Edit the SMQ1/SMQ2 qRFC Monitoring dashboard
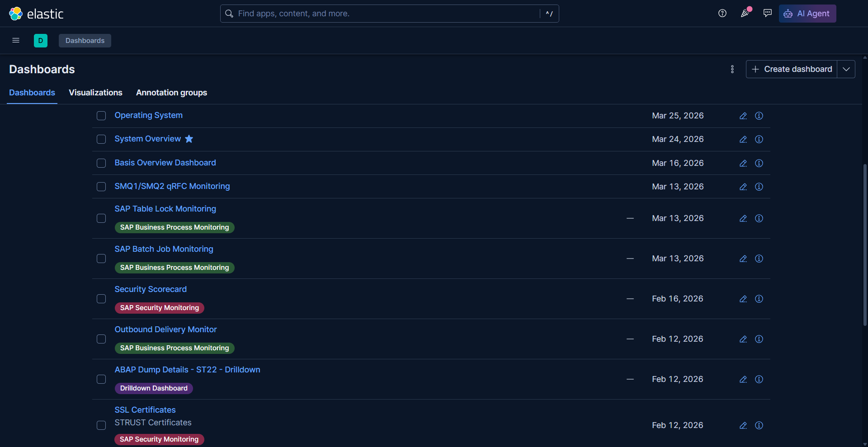 (743, 187)
